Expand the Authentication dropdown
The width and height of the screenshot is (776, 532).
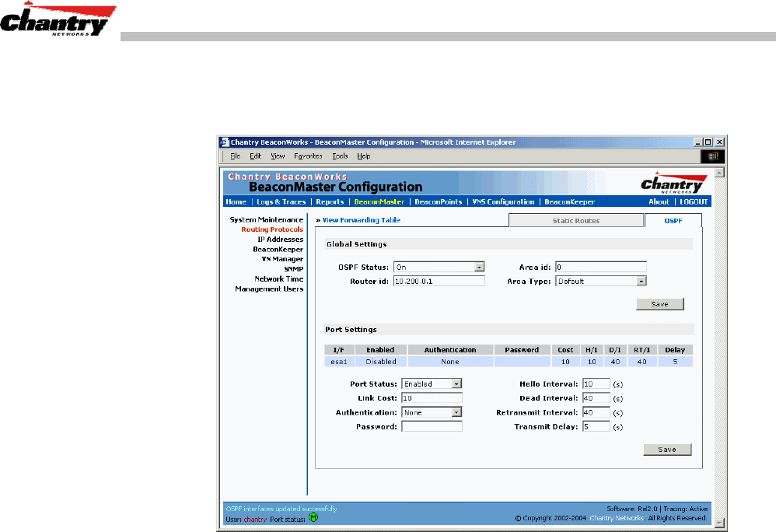click(x=456, y=412)
